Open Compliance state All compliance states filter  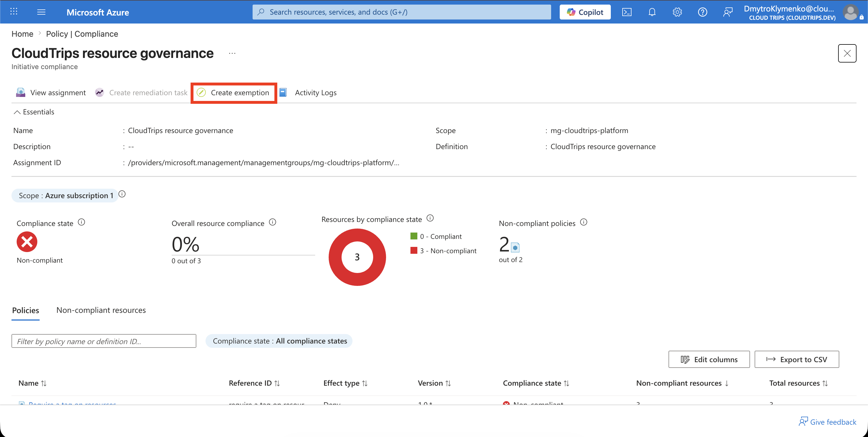[x=279, y=341]
